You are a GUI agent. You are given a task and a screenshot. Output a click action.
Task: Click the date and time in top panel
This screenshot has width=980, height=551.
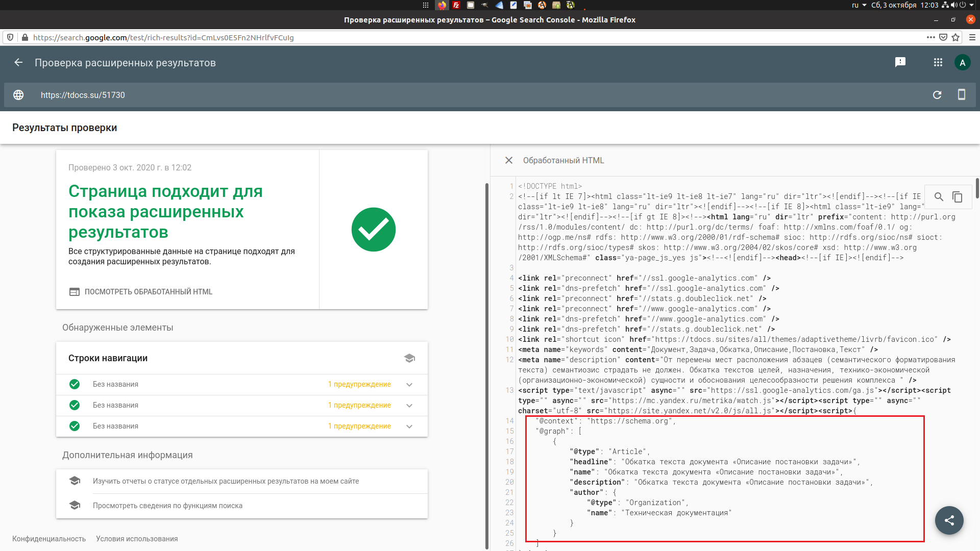[x=904, y=5]
